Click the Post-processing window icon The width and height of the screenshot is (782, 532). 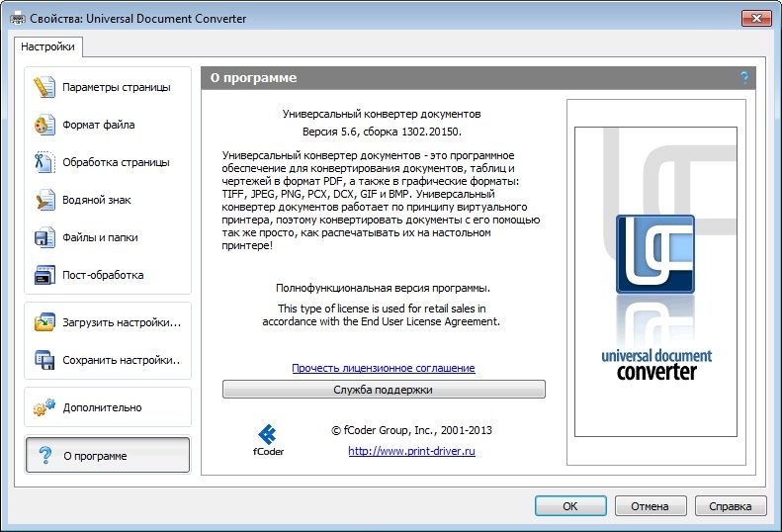point(44,275)
